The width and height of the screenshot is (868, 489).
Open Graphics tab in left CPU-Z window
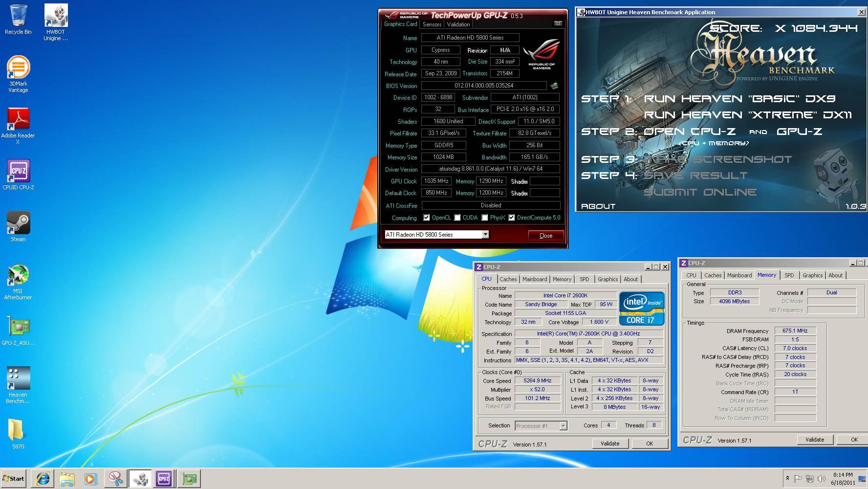pyautogui.click(x=608, y=279)
